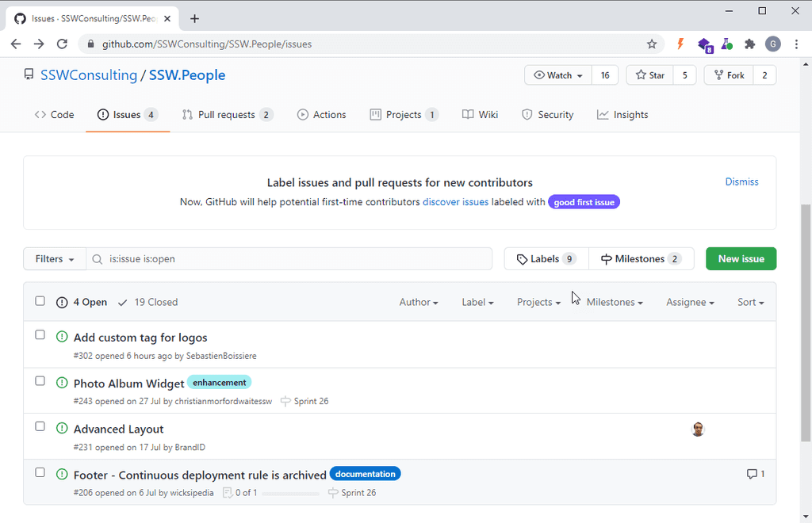Click the Sprint 26 milestone icon on Photo Album Widget
Viewport: 812px width, 523px height.
284,401
